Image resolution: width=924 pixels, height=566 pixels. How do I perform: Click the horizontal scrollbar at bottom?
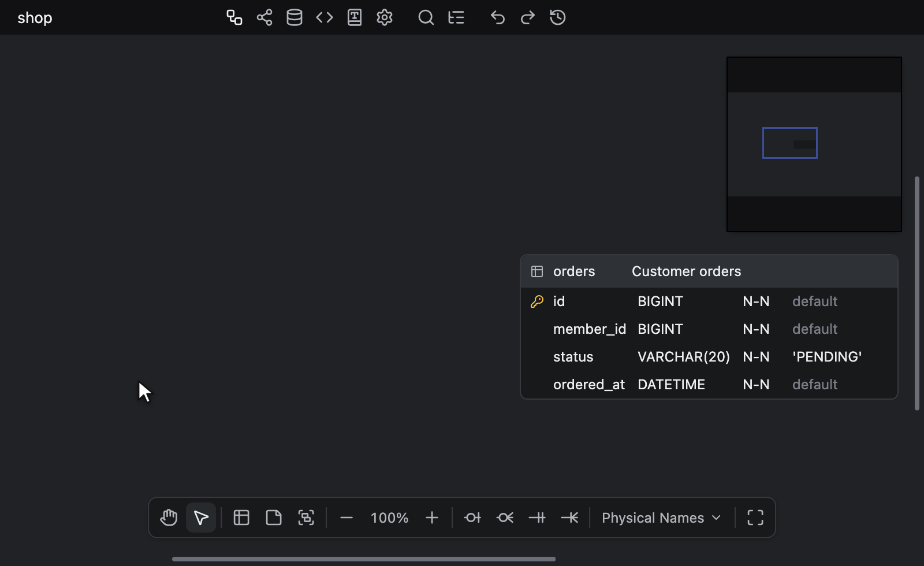click(x=364, y=559)
